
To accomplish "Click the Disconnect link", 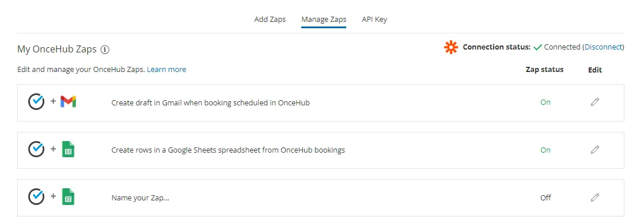I will point(603,47).
